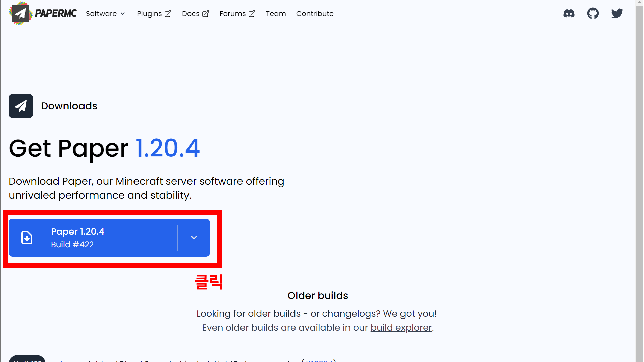Expand download options chevron on Paper button
This screenshot has width=644, height=362.
[x=194, y=238]
